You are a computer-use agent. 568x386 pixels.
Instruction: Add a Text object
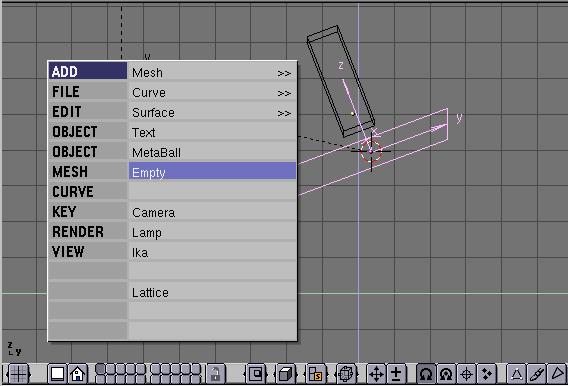tap(212, 132)
